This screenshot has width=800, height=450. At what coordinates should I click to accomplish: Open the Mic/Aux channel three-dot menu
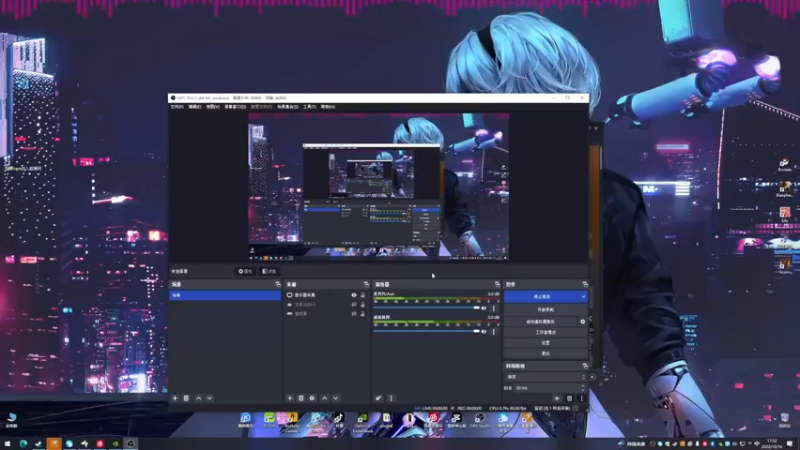click(x=494, y=308)
